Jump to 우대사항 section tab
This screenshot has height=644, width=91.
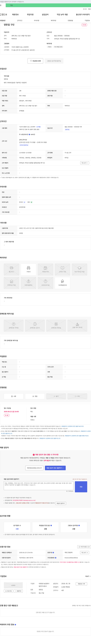pyautogui.click(x=37, y=20)
